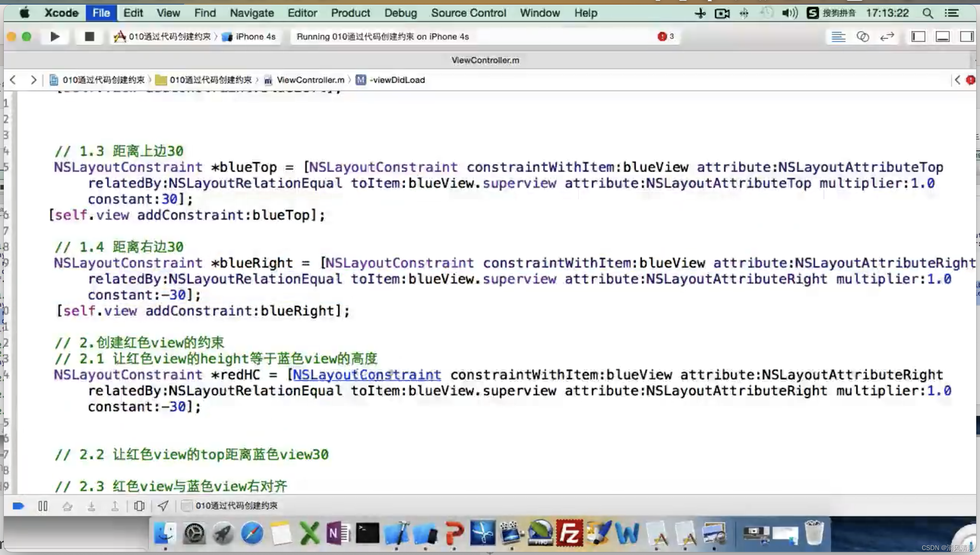980x555 pixels.
Task: Pause program execution in debug bar
Action: [43, 506]
